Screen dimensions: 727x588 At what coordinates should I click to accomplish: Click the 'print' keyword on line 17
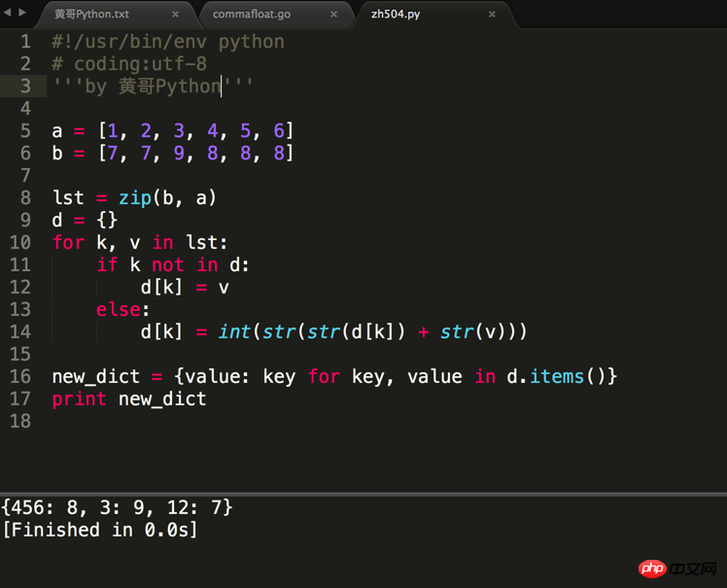pyautogui.click(x=80, y=399)
